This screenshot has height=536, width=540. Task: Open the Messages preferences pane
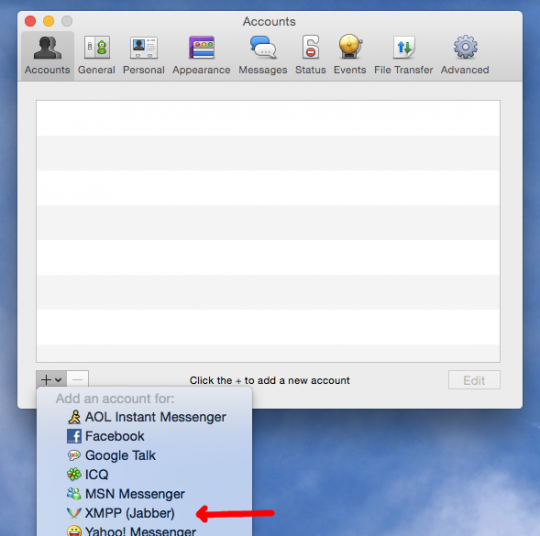263,55
